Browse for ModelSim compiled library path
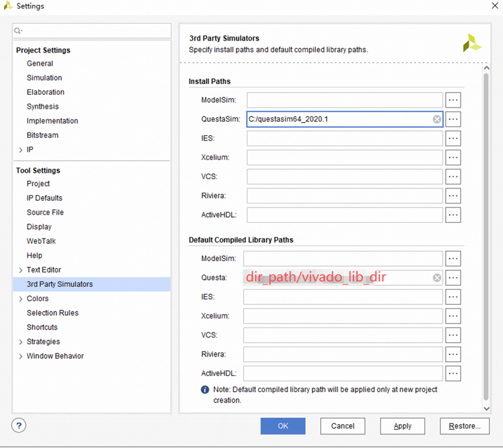The height and width of the screenshot is (448, 503). (453, 259)
